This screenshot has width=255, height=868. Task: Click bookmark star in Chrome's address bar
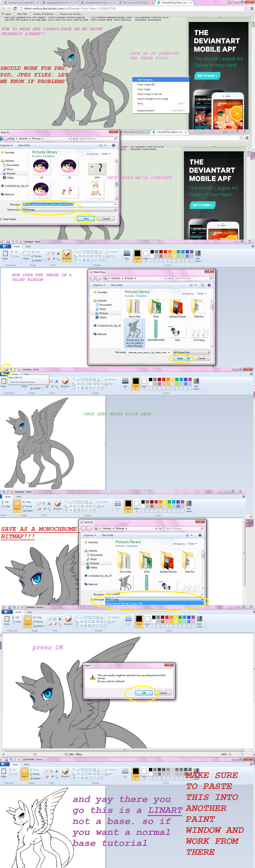point(246,8)
